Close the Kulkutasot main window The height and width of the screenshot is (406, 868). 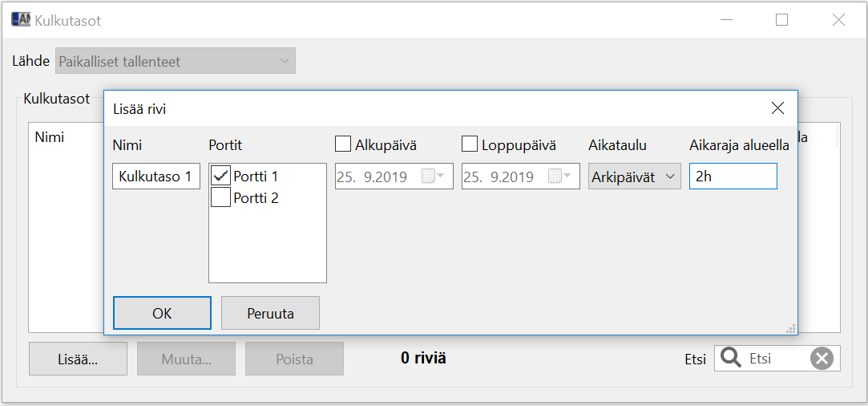pyautogui.click(x=838, y=20)
